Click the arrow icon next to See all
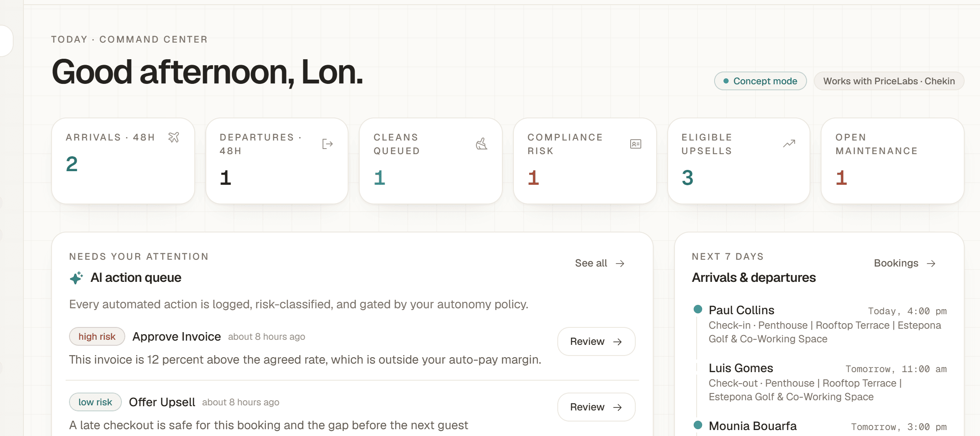Screen dimensions: 980x436 620,264
